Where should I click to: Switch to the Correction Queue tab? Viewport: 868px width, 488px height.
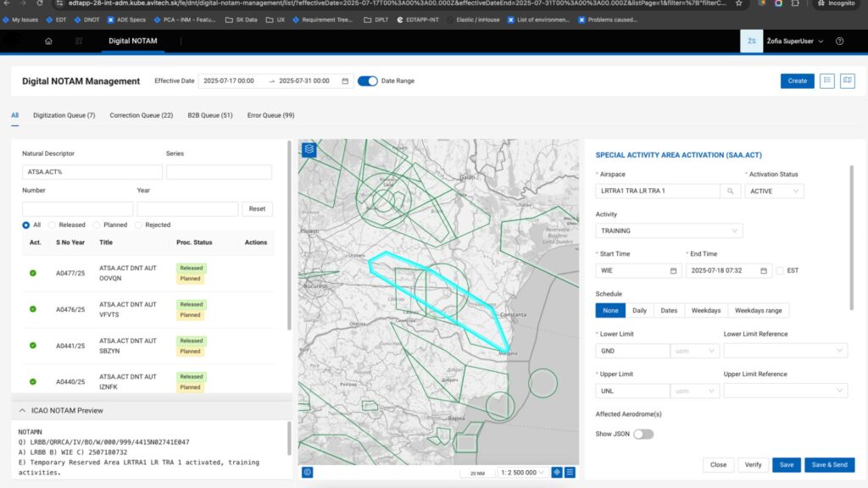141,115
